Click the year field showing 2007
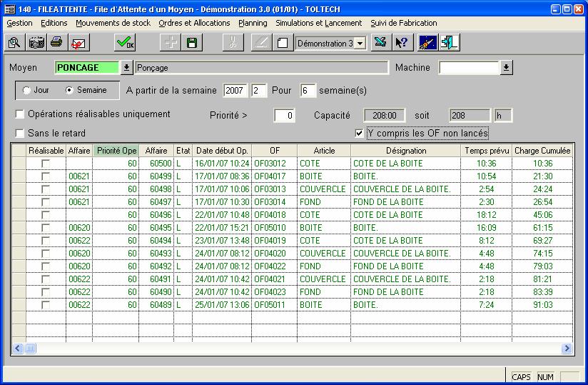Viewport: 588px width, 385px height. (x=235, y=91)
